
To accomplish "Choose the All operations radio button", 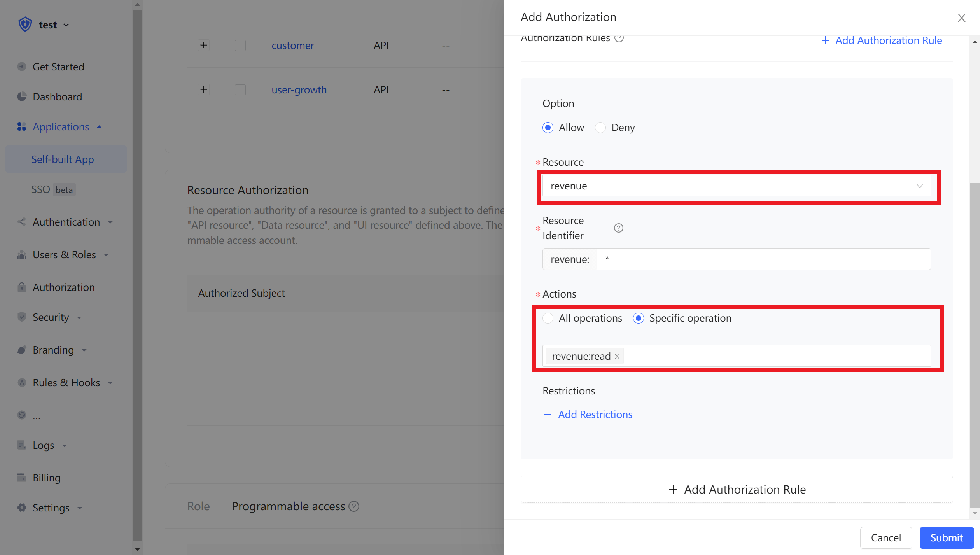I will 548,318.
